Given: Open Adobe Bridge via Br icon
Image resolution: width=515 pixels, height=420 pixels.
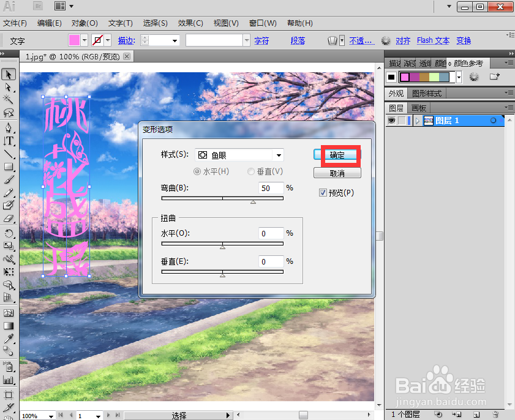Looking at the screenshot, I should tap(38, 6).
